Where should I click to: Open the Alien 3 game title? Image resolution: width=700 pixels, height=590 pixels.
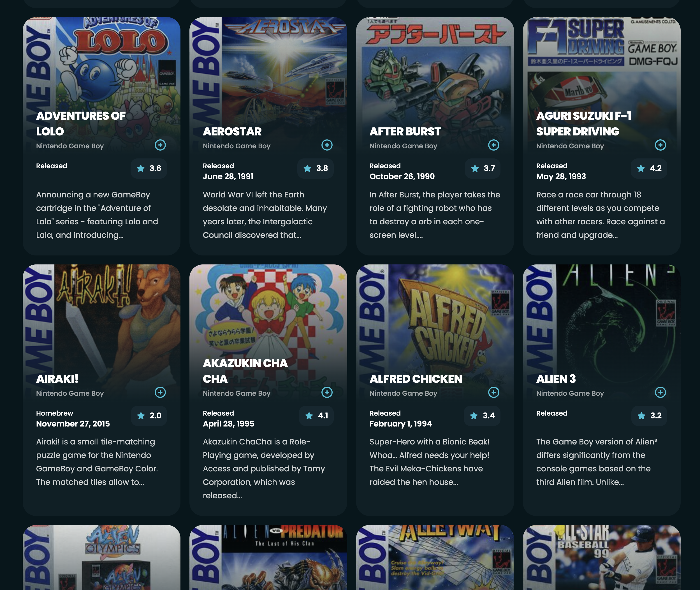(x=556, y=379)
